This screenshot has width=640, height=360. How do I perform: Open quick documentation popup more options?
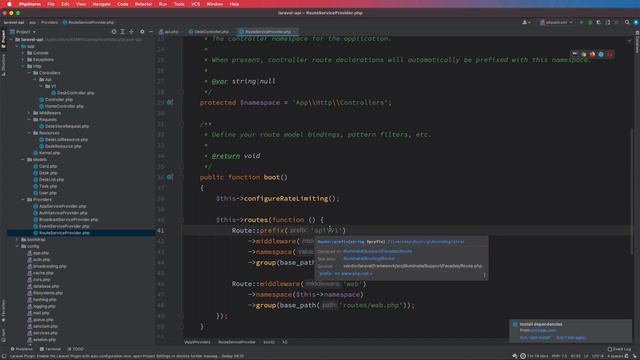[484, 275]
